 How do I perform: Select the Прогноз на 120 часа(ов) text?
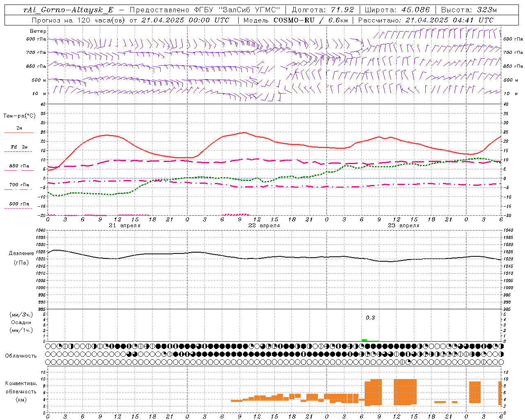pos(79,20)
